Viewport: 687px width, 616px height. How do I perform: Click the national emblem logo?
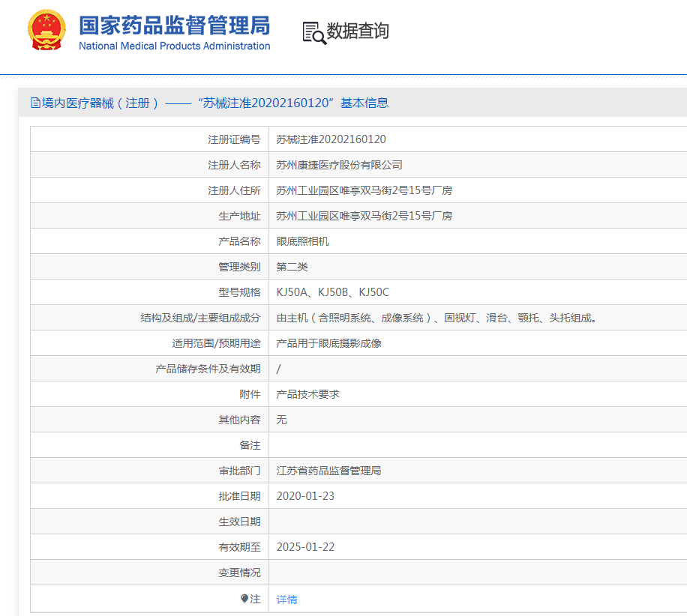coord(47,30)
